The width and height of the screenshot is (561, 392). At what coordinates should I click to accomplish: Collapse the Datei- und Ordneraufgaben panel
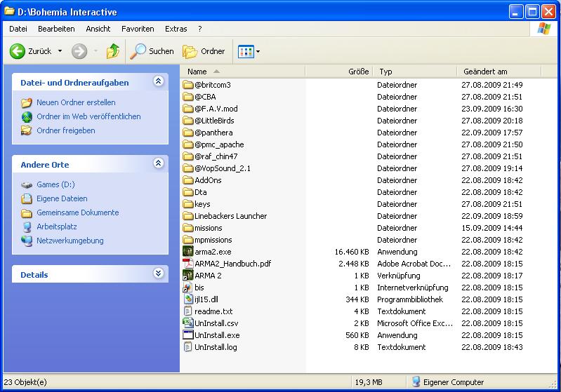click(x=159, y=81)
